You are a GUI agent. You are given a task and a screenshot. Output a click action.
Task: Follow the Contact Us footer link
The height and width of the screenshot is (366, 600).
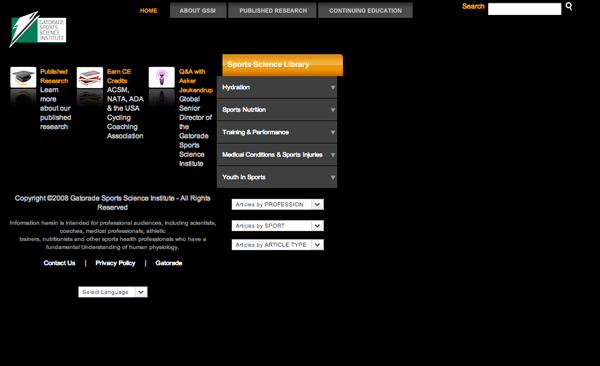pyautogui.click(x=59, y=263)
